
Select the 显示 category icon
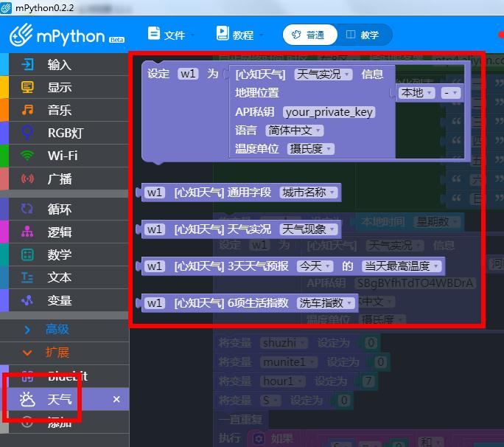tap(27, 87)
